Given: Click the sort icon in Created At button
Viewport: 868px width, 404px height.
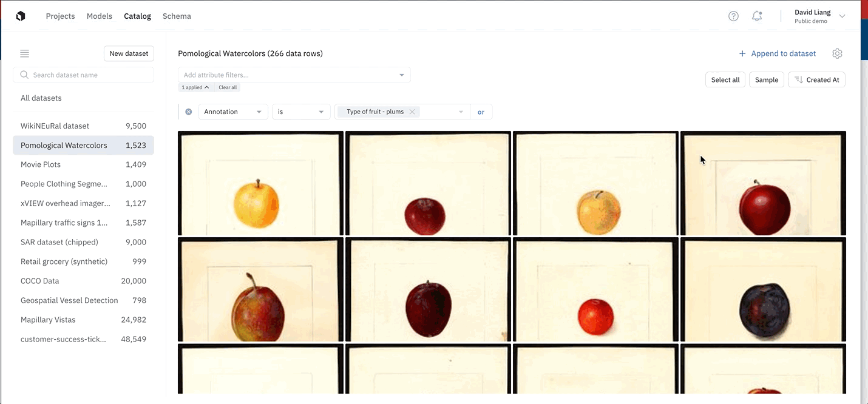Looking at the screenshot, I should [799, 79].
